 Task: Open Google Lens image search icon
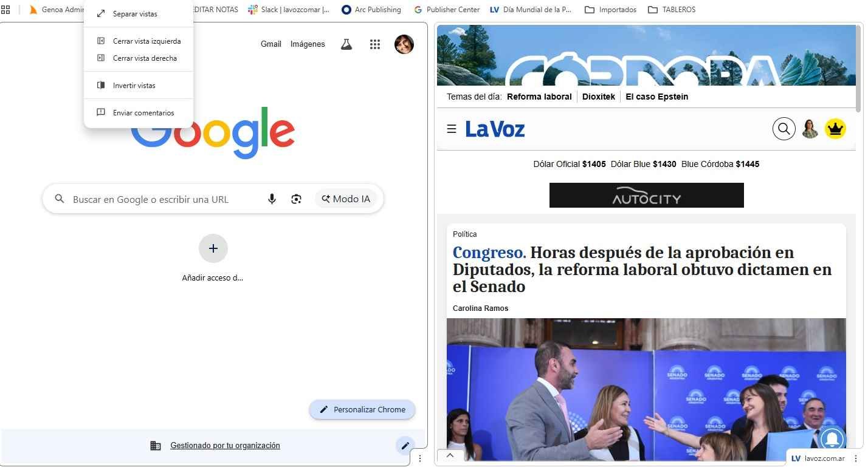tap(296, 199)
